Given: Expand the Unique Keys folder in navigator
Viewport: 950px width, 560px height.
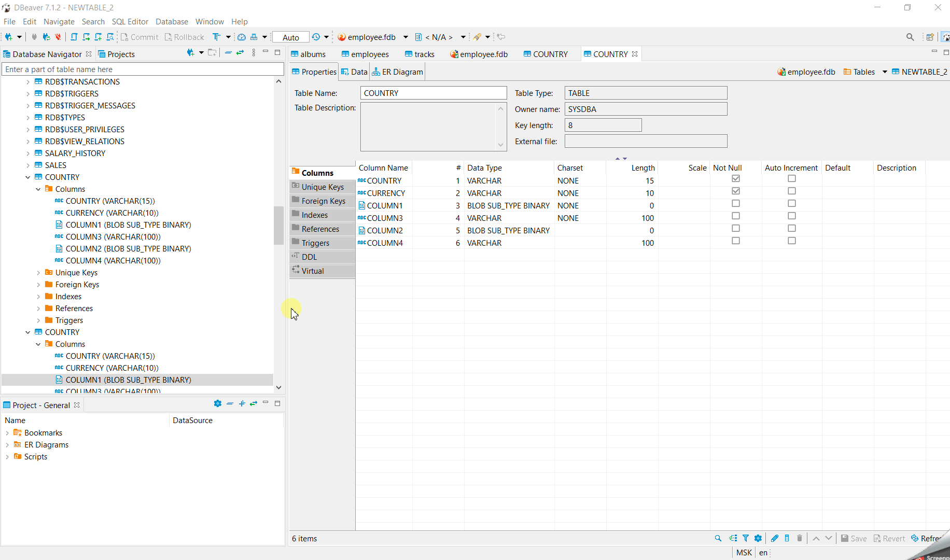Looking at the screenshot, I should pos(38,273).
